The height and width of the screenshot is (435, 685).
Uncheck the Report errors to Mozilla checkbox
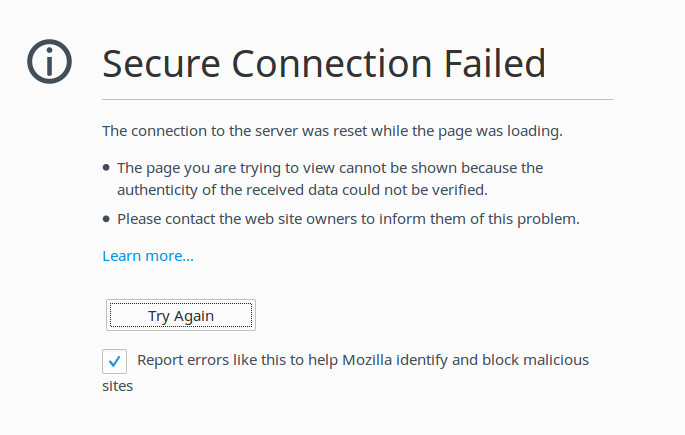114,361
